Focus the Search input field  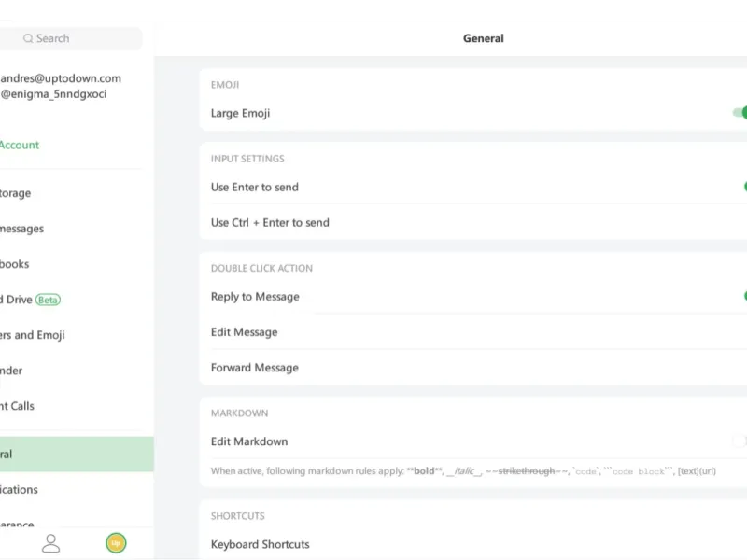click(x=71, y=38)
